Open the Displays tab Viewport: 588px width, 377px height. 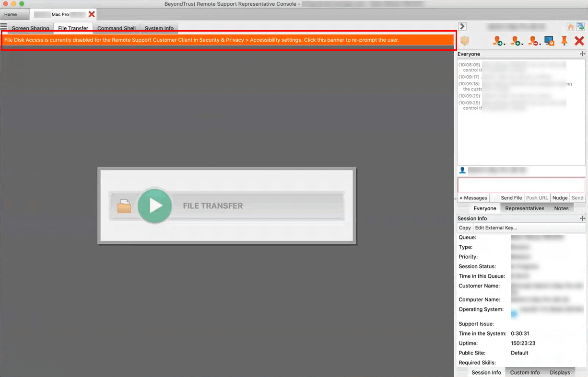560,372
